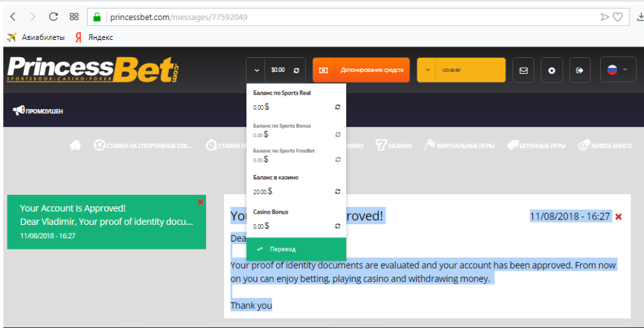Image resolution: width=644 pixels, height=328 pixels.
Task: Click the browser downloads arrow icon
Action: pos(640,17)
